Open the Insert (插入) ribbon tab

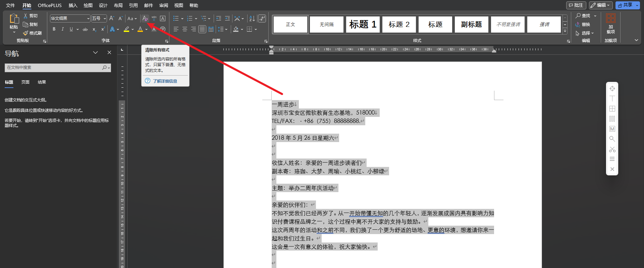[x=73, y=5]
